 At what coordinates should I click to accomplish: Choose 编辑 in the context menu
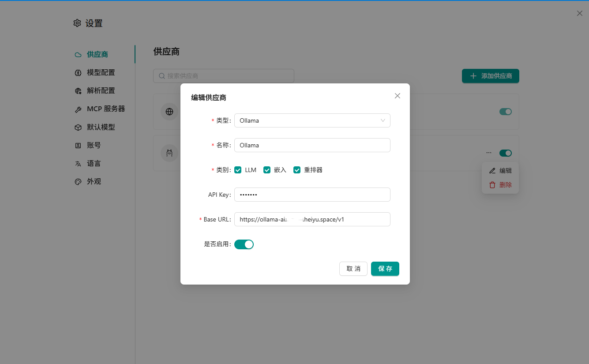[x=500, y=171]
